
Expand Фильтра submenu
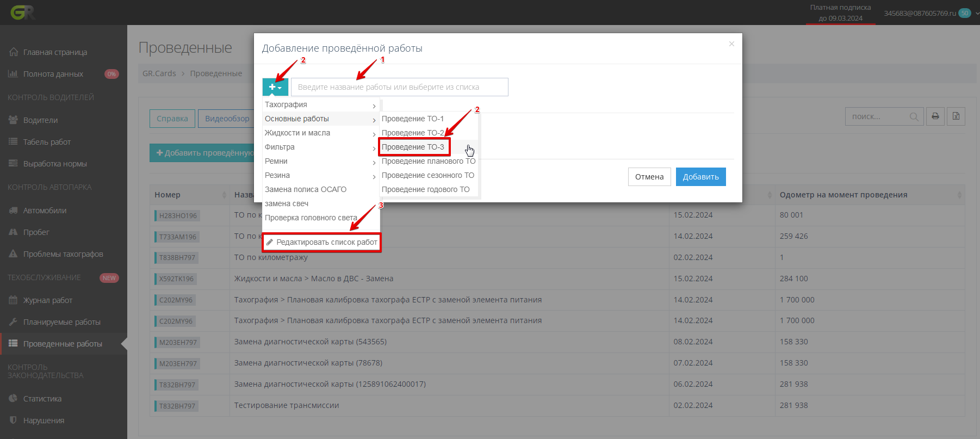tap(320, 147)
